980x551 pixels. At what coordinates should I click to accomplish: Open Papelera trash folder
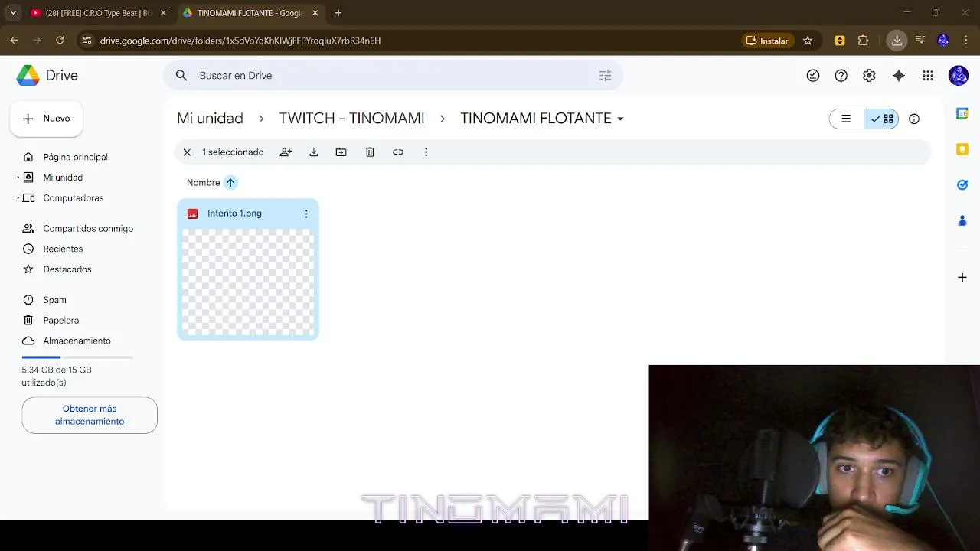click(60, 321)
